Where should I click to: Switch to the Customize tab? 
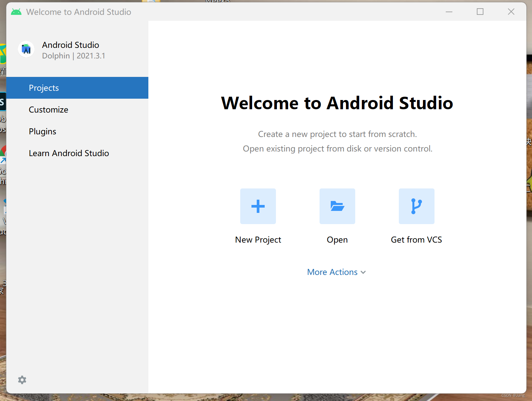tap(77, 110)
